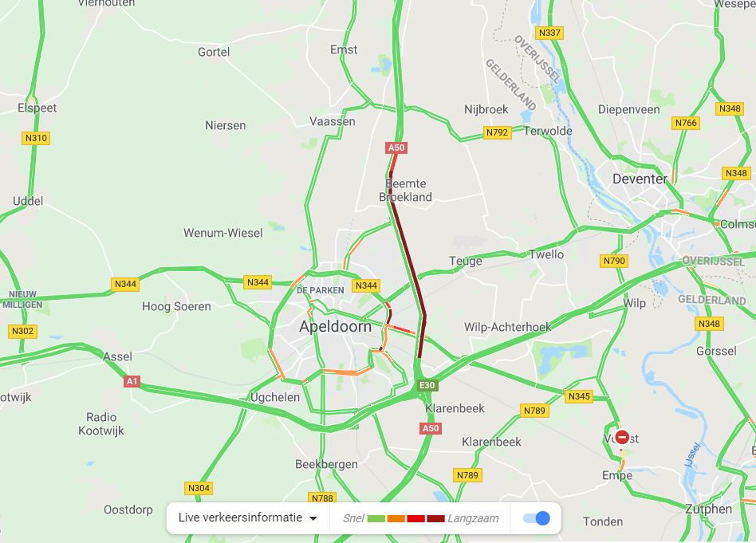The image size is (756, 543).
Task: Click the A1 highway shield near Assel
Action: [x=132, y=381]
